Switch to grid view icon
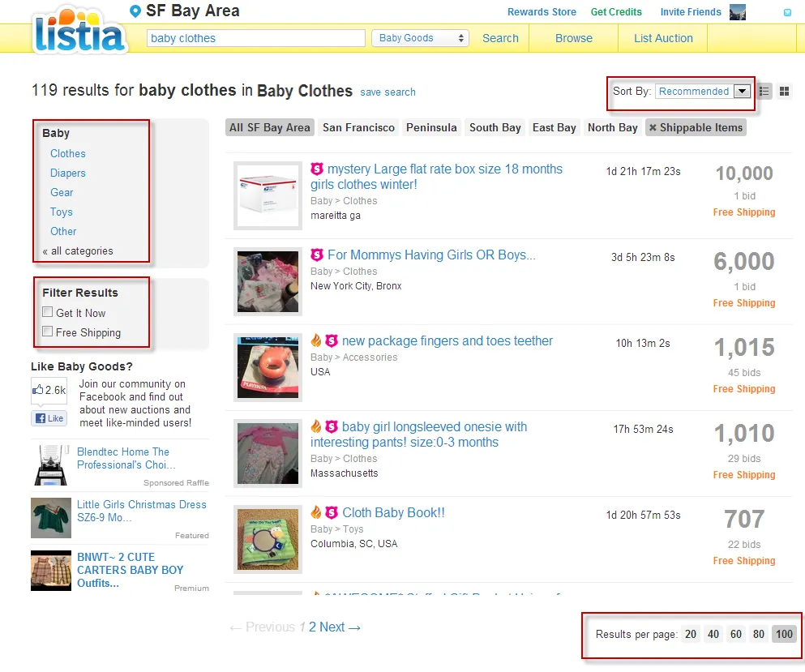805x672 pixels. coord(784,92)
